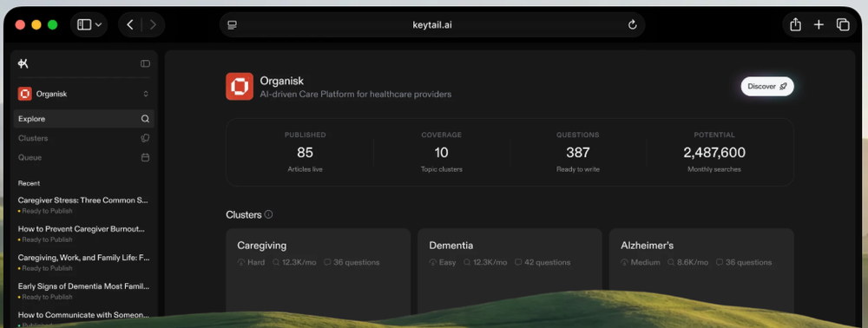Click the questions chat icon on Caregiving card
This screenshot has width=868, height=328.
[x=328, y=262]
